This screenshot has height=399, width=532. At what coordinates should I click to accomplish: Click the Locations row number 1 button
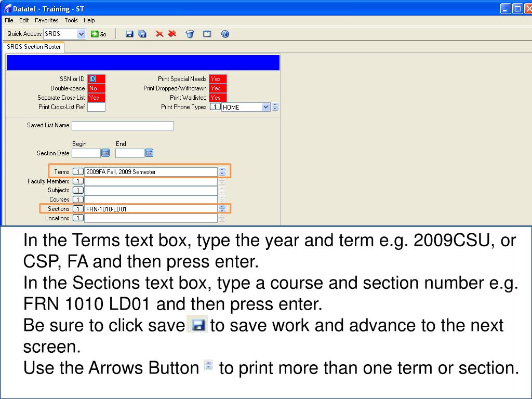click(78, 218)
